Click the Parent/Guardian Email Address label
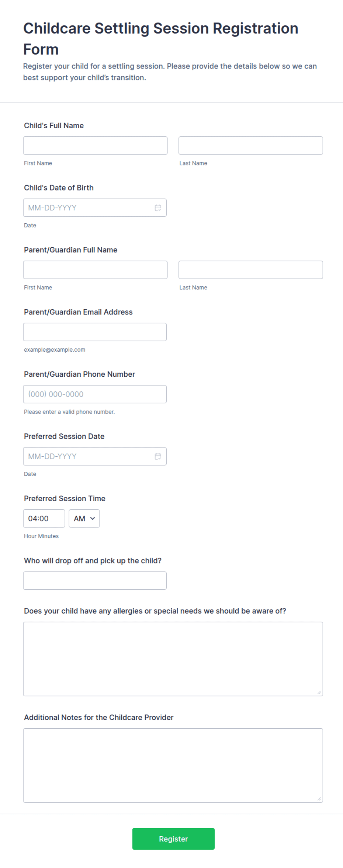 78,312
